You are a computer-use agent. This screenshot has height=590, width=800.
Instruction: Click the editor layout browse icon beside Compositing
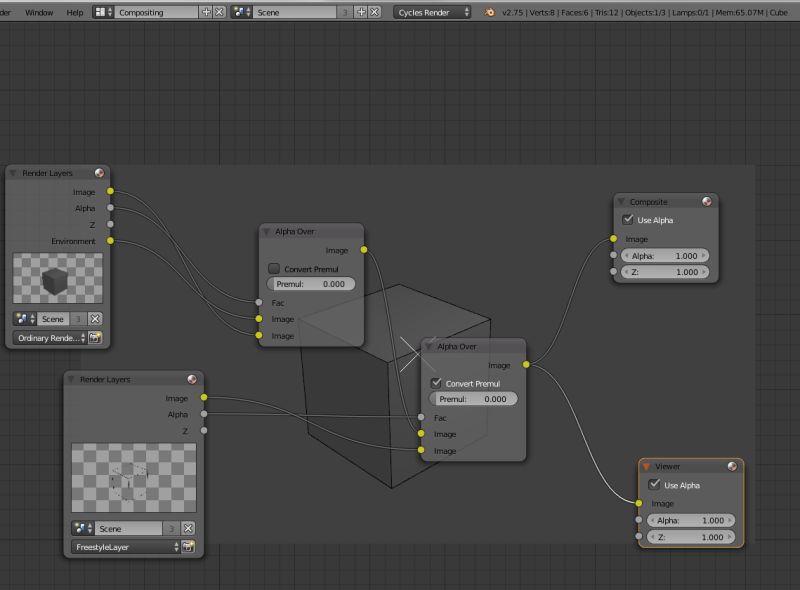(x=99, y=13)
